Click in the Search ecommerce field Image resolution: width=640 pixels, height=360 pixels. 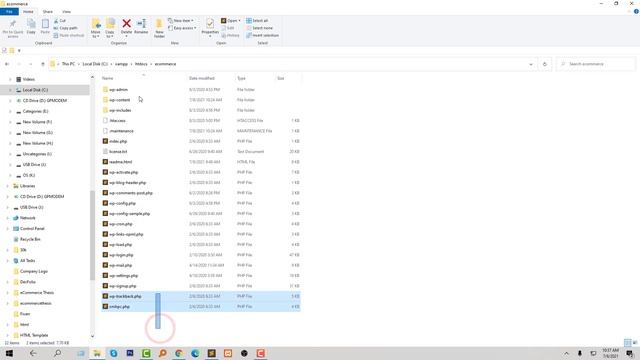[596, 64]
